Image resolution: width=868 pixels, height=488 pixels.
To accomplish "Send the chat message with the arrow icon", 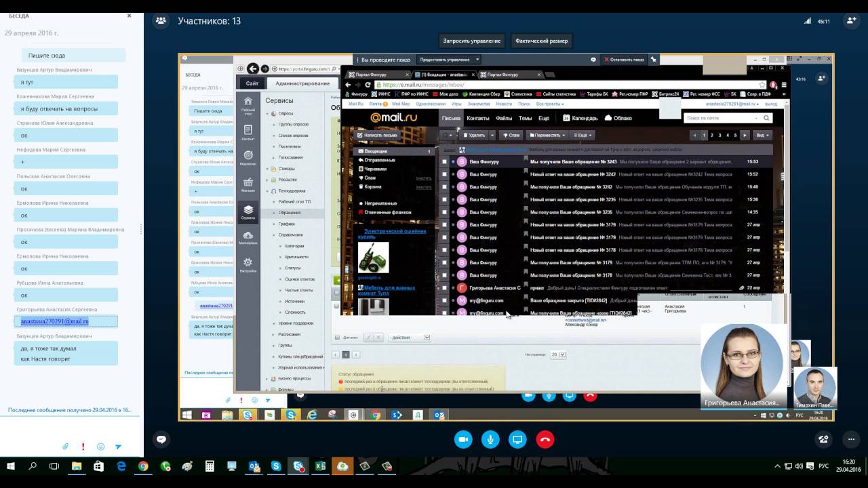I will coord(118,447).
